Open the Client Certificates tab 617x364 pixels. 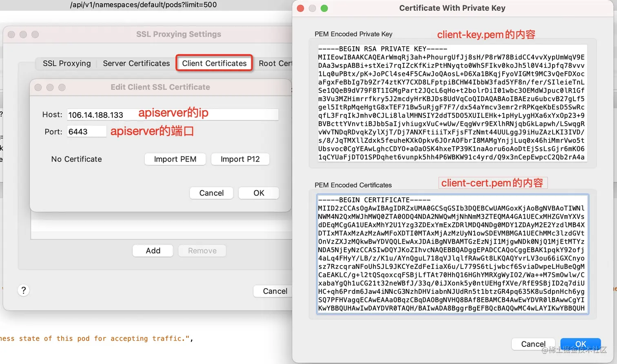(x=214, y=63)
